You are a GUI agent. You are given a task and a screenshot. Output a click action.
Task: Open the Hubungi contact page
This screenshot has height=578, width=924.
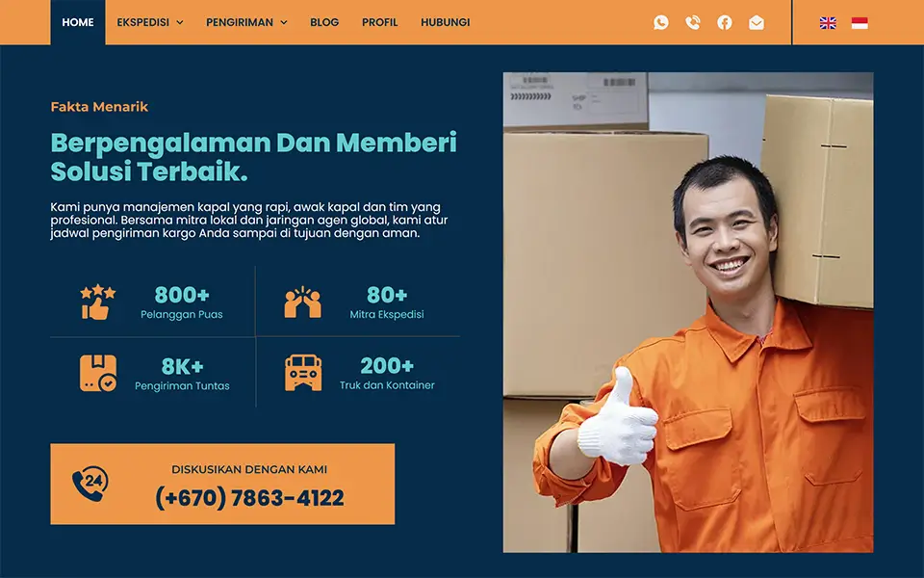point(445,22)
